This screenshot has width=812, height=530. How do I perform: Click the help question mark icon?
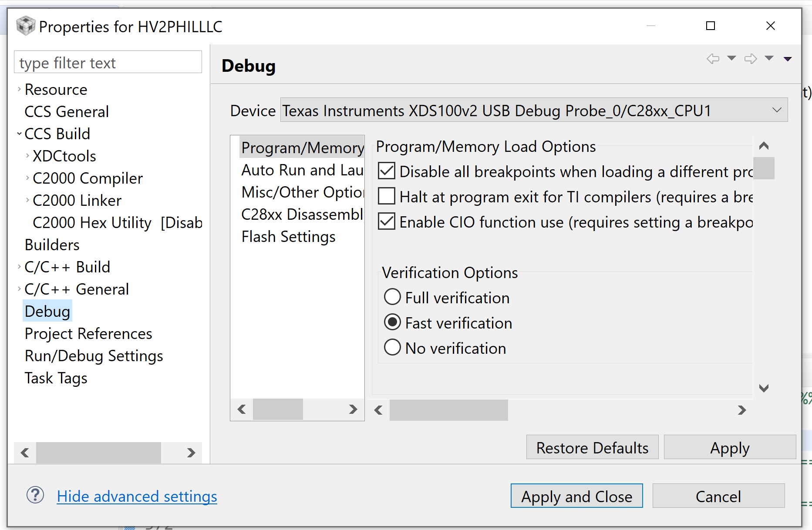[x=35, y=495]
